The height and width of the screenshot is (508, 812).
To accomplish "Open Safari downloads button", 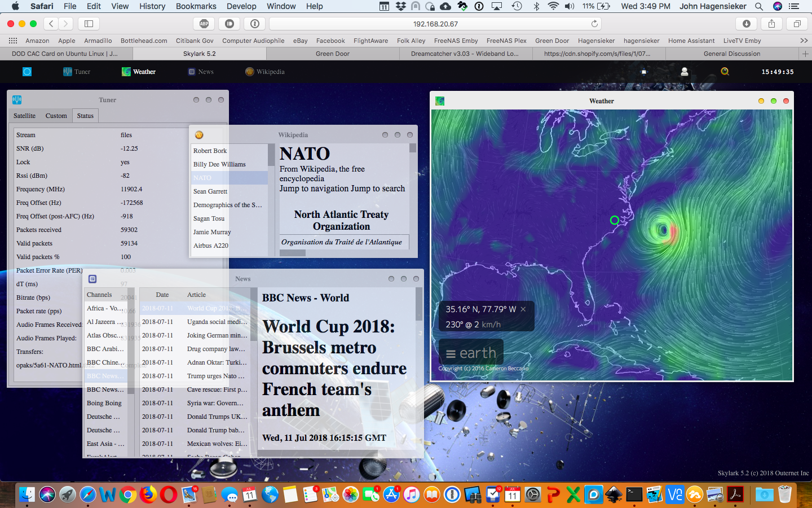I will click(746, 24).
